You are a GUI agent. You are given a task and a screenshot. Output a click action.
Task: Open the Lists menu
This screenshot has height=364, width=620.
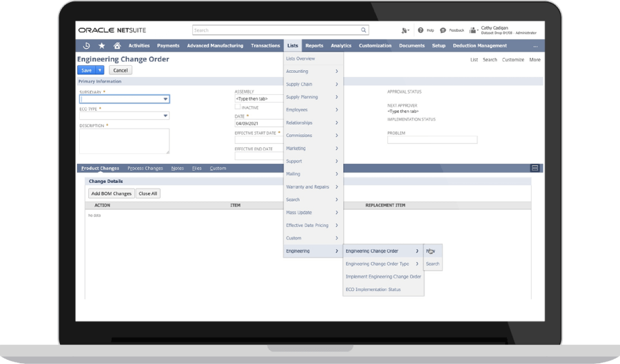coord(293,46)
